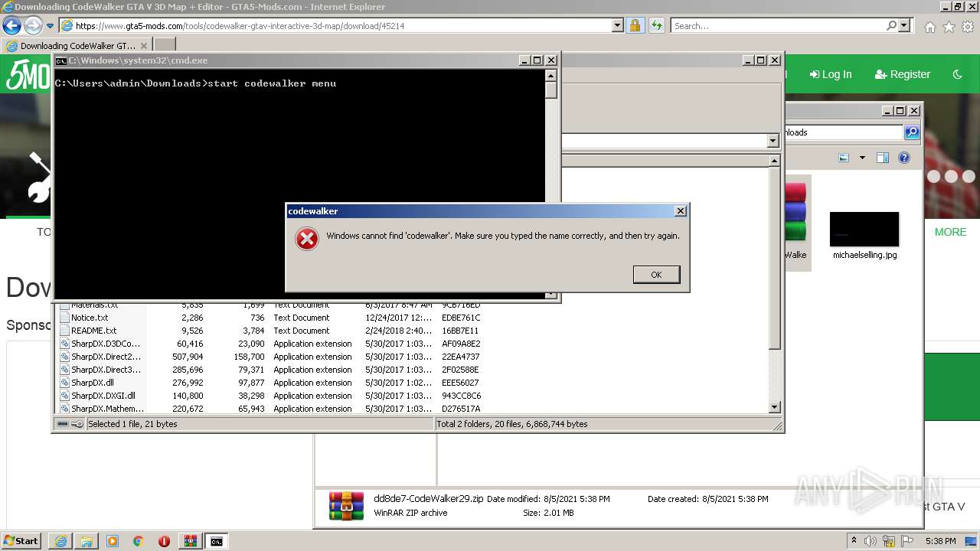The width and height of the screenshot is (980, 551).
Task: Select SharpDX.Mathem... file row
Action: click(x=270, y=409)
